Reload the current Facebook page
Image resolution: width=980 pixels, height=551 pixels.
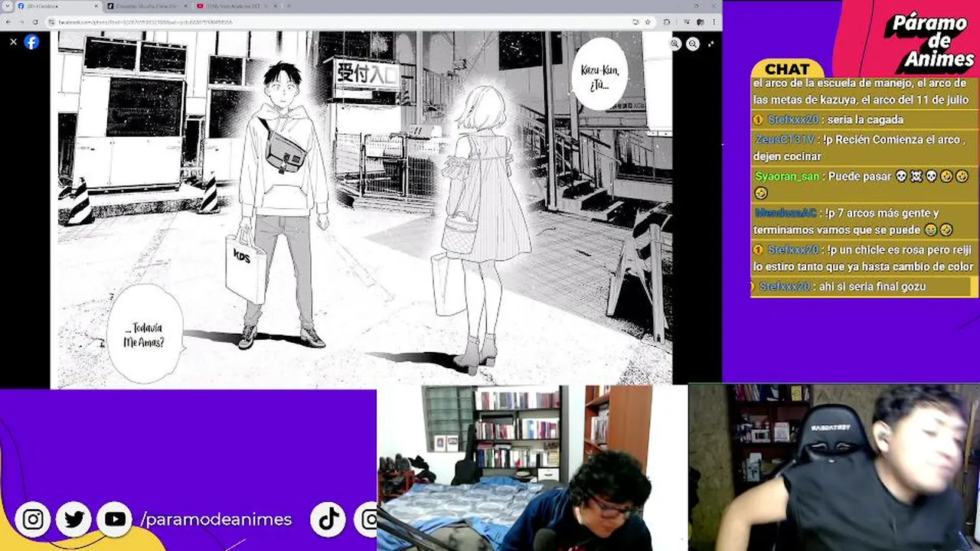click(x=34, y=22)
